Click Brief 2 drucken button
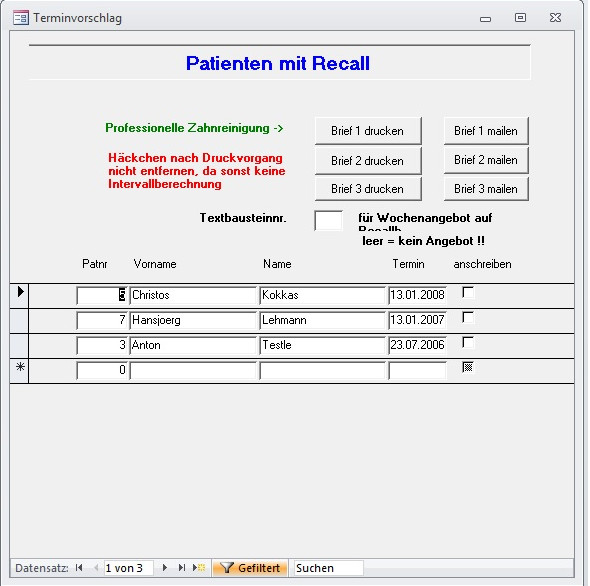This screenshot has width=590, height=586. pyautogui.click(x=368, y=161)
